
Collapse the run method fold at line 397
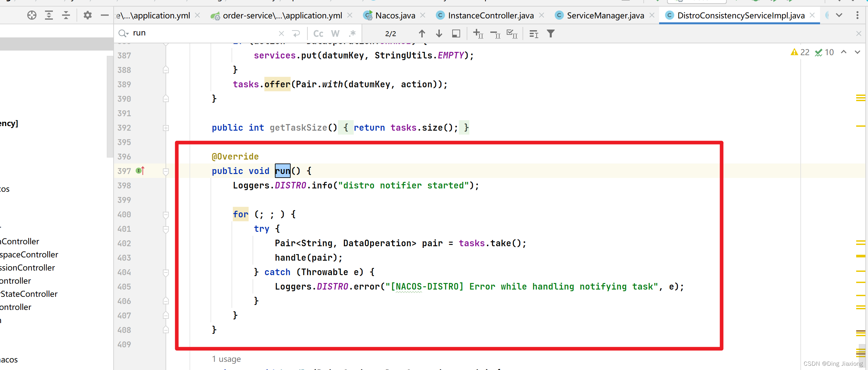166,171
